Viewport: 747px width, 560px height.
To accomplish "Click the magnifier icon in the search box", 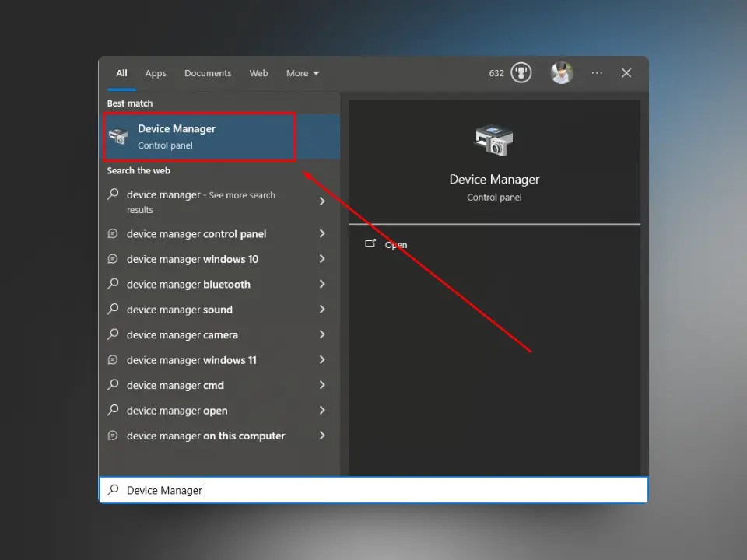I will [114, 490].
